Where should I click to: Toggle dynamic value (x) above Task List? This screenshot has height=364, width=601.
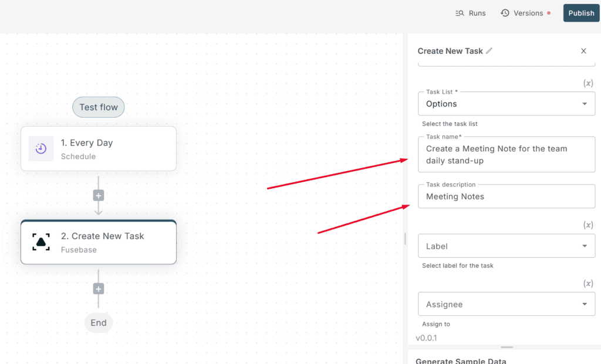[588, 83]
